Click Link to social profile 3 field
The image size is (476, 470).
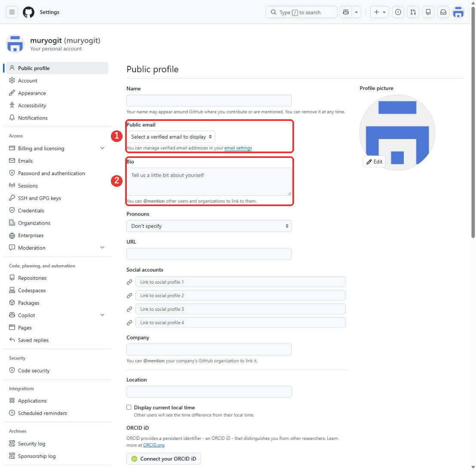tap(240, 309)
